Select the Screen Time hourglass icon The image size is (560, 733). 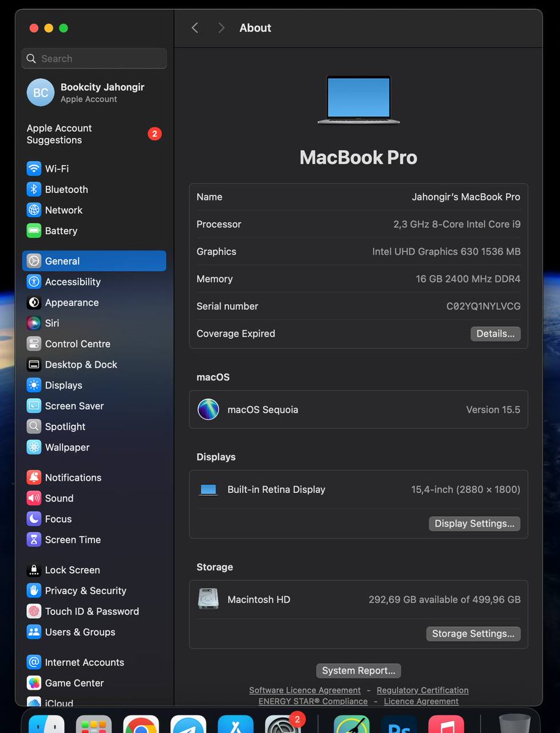click(34, 540)
